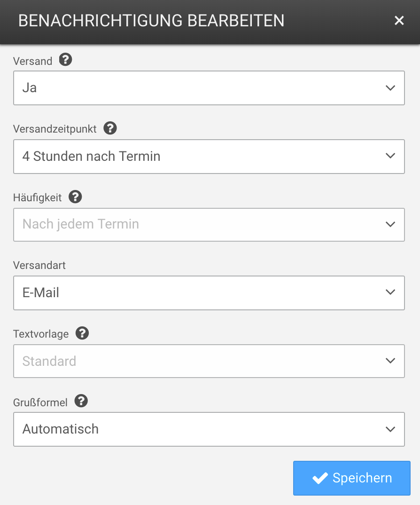The height and width of the screenshot is (505, 420).
Task: Click help icon next to Versand
Action: tap(66, 60)
